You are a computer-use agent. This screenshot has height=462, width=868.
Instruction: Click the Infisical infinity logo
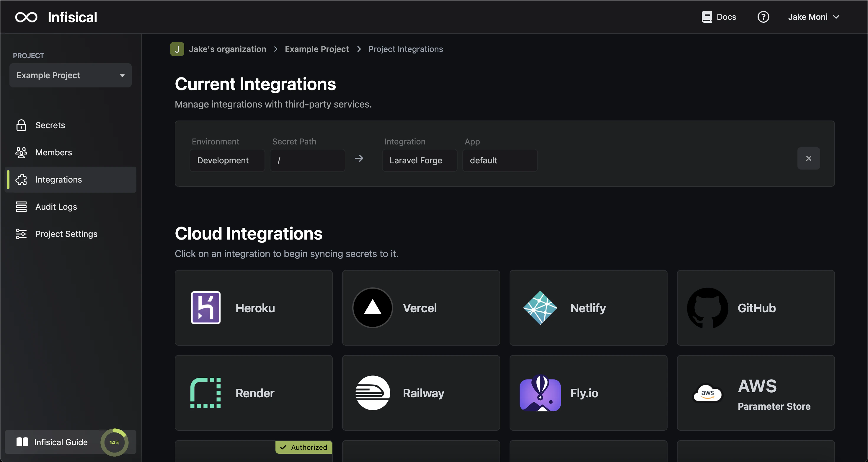point(26,17)
